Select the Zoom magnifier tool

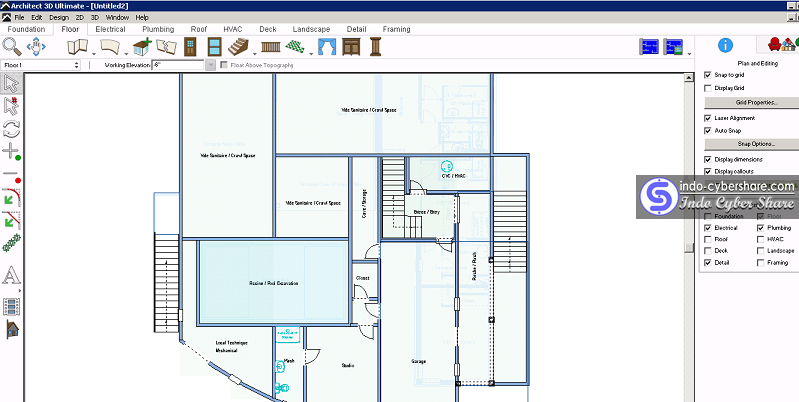[12, 47]
